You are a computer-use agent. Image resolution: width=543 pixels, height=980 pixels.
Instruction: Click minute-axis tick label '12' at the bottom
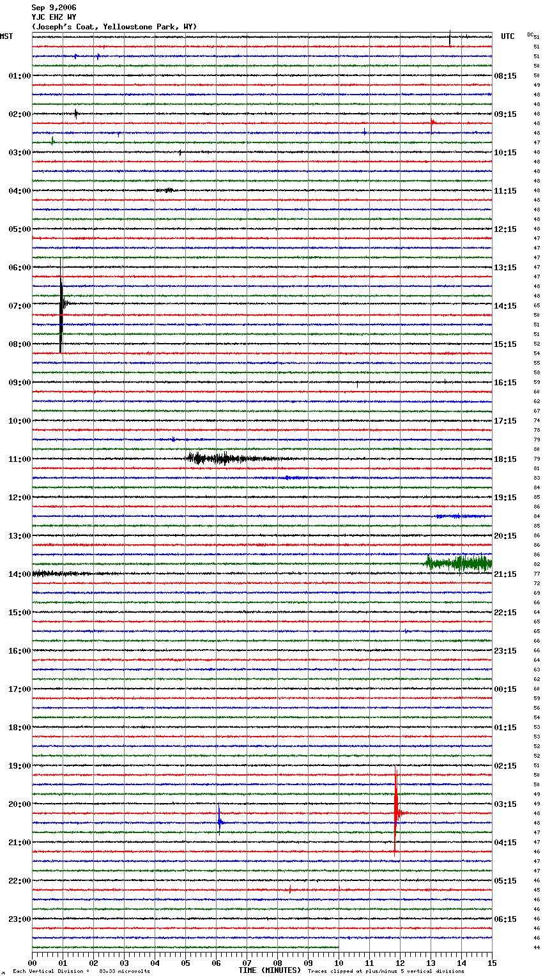click(400, 963)
